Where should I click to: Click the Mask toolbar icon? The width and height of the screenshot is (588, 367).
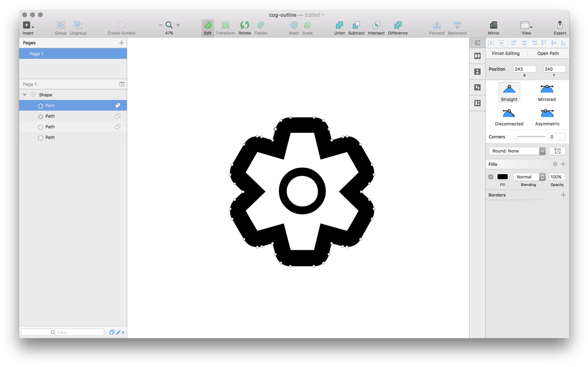tap(294, 25)
